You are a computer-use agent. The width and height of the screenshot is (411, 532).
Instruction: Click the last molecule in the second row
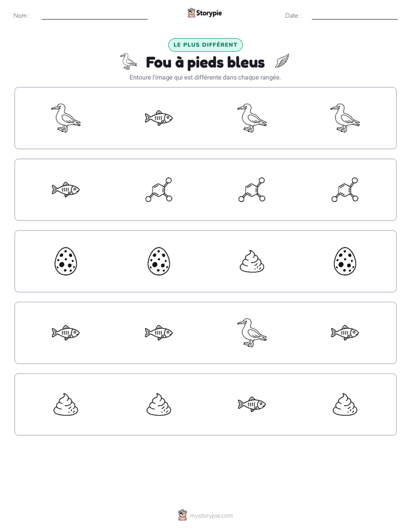345,189
